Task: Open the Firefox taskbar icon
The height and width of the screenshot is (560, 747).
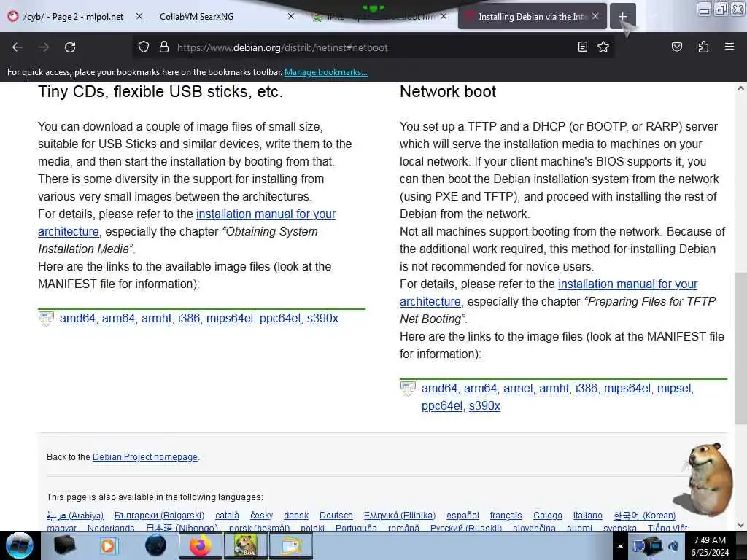Action: 201,545
